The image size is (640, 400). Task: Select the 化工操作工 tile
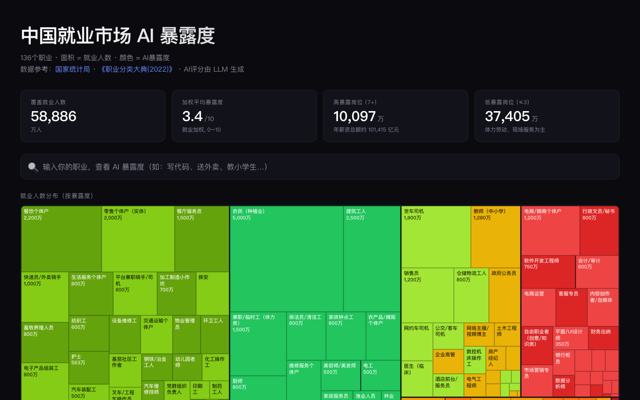pos(216,367)
